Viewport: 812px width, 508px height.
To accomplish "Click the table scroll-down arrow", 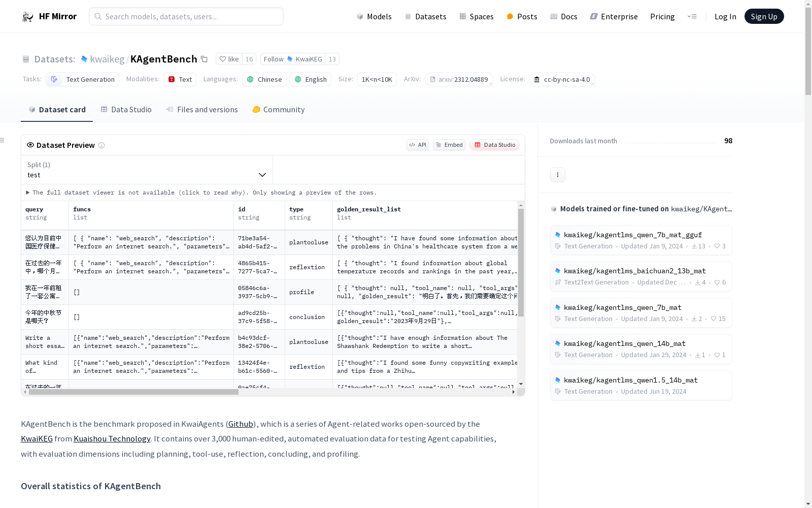I will click(521, 384).
